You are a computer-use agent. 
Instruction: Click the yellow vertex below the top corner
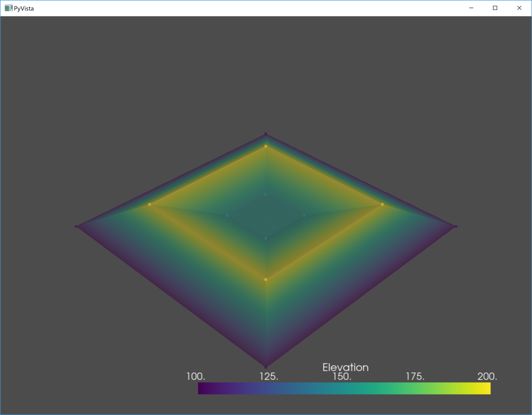266,146
